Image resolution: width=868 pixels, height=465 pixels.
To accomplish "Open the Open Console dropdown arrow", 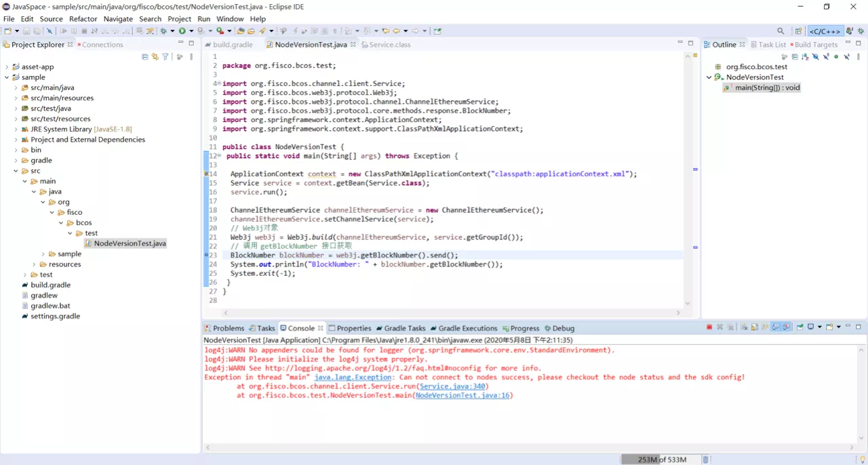I will coord(839,327).
